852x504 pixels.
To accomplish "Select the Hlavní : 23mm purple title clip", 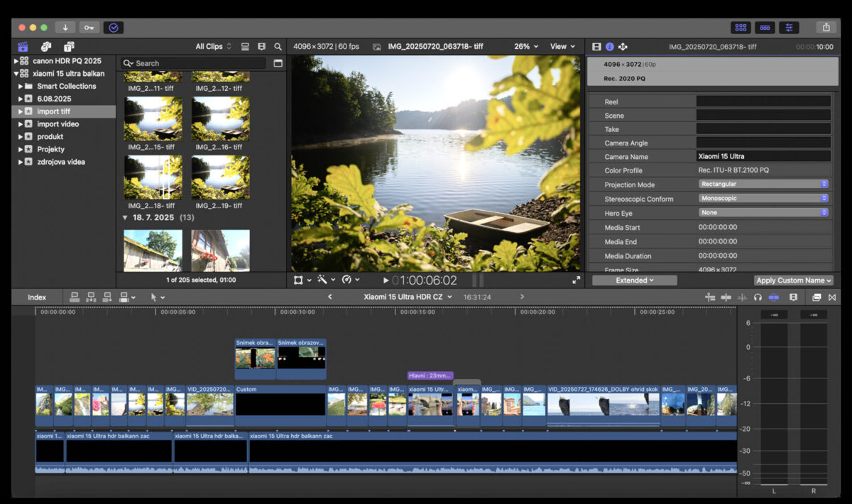I will (x=430, y=376).
